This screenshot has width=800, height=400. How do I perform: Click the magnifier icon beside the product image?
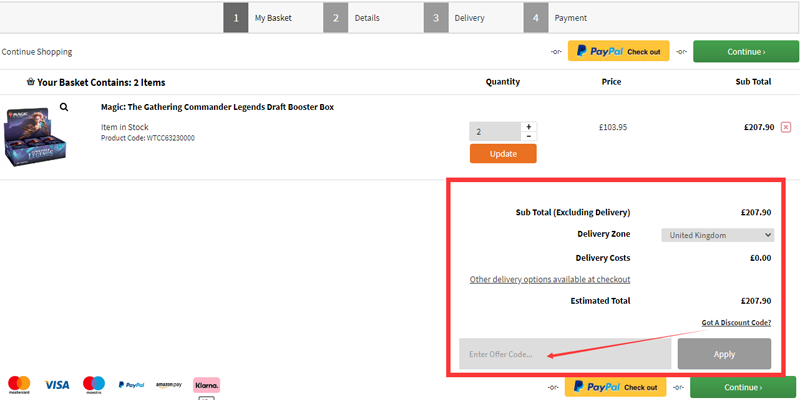[x=64, y=107]
